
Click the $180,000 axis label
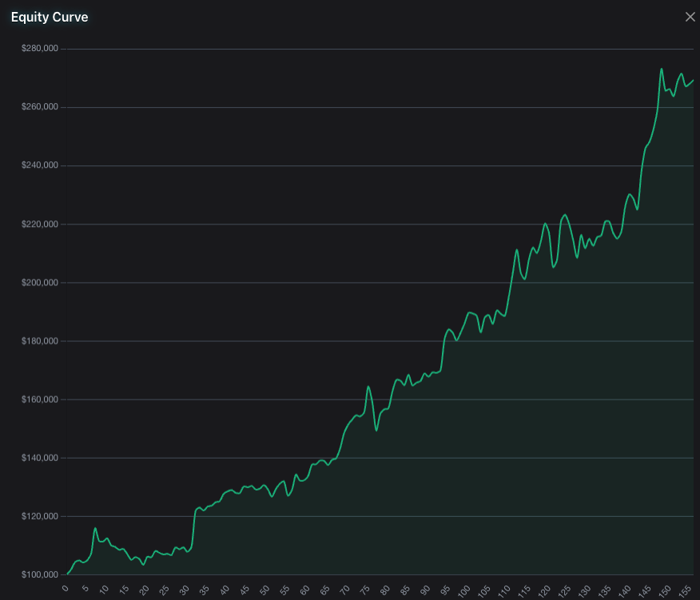40,341
